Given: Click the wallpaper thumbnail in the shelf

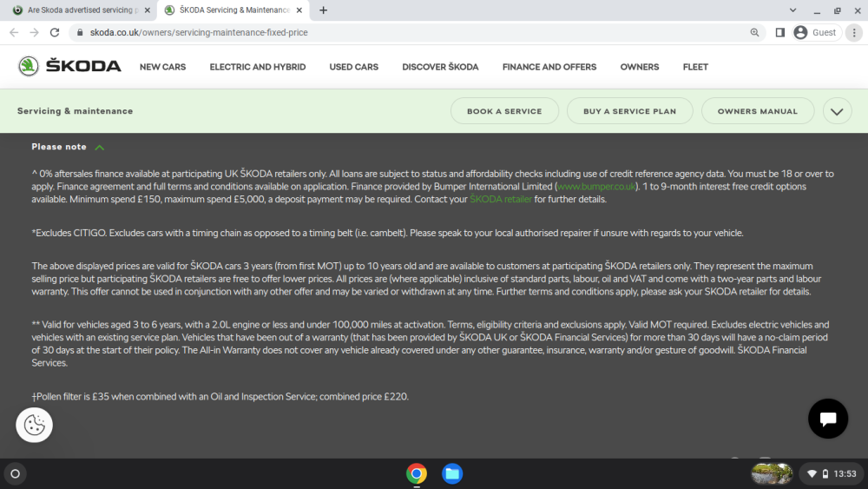Looking at the screenshot, I should click(x=772, y=473).
